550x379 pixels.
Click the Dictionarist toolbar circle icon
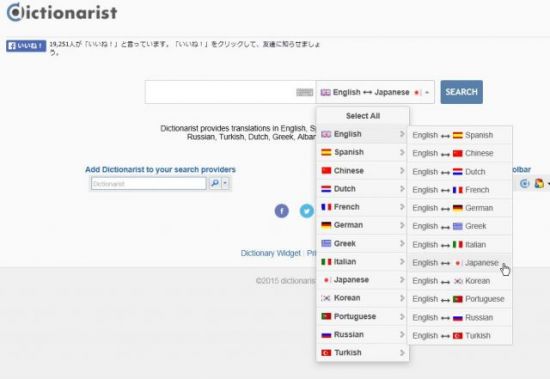pyautogui.click(x=524, y=183)
